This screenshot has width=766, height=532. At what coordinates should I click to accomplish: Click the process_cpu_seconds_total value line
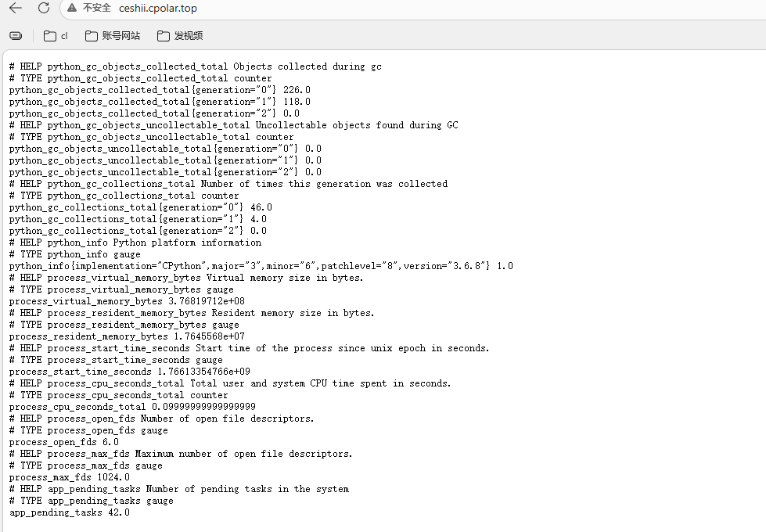(x=132, y=407)
